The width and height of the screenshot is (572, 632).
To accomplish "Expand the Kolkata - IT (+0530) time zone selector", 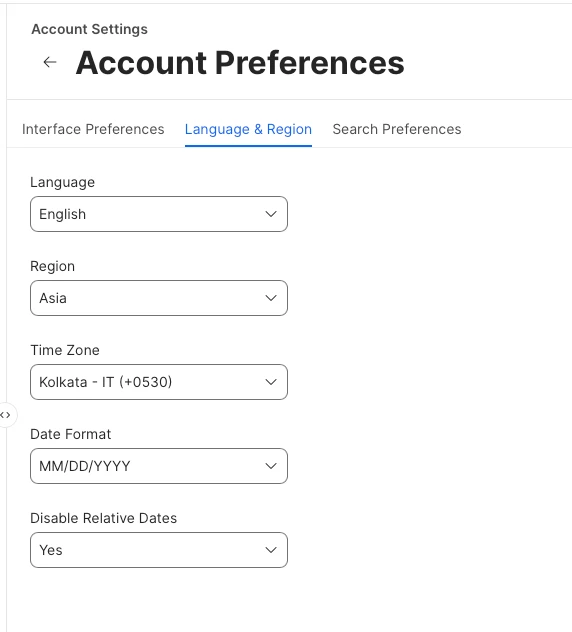I will point(159,382).
